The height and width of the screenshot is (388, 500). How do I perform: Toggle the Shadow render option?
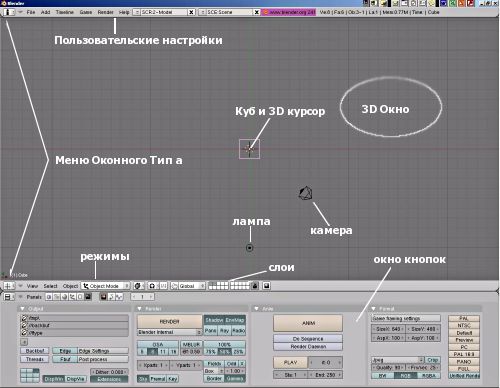tap(214, 320)
